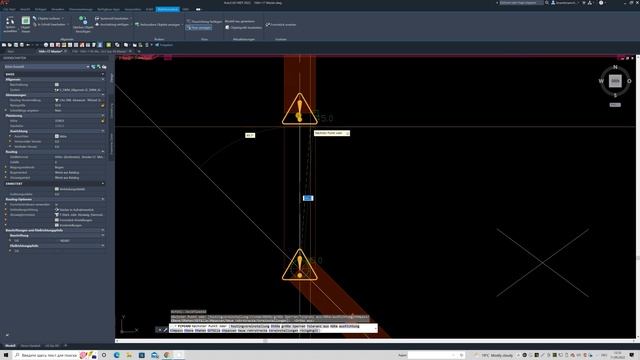Click the blue dynamic input field on pipe

308,198
